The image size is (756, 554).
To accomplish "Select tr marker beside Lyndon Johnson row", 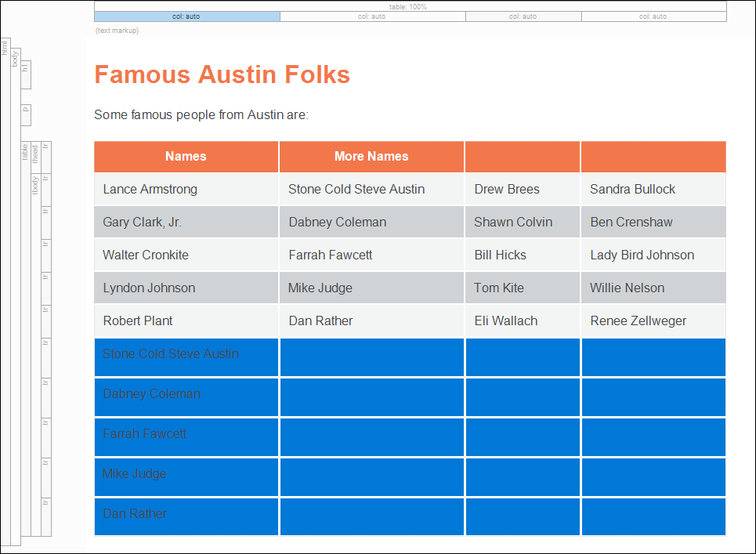I will (x=46, y=288).
